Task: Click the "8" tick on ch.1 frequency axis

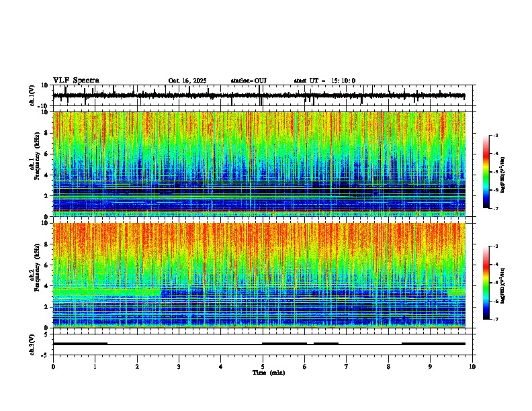Action: (x=47, y=133)
